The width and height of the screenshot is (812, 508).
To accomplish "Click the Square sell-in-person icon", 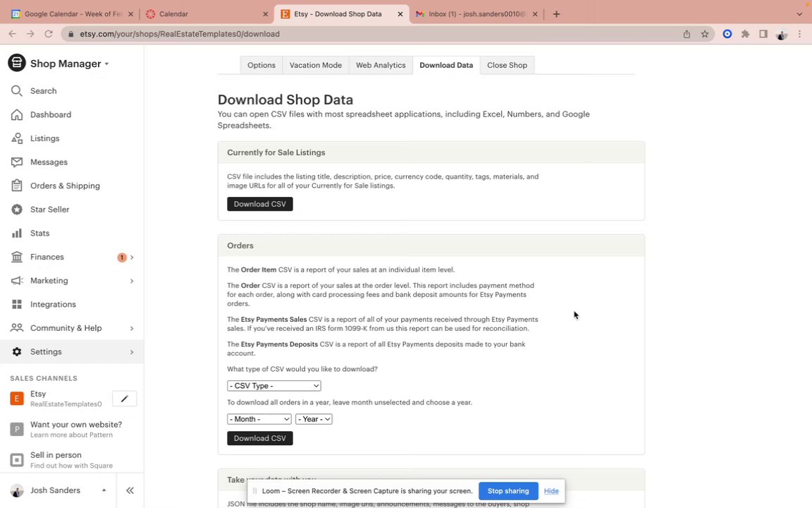I will (x=17, y=460).
